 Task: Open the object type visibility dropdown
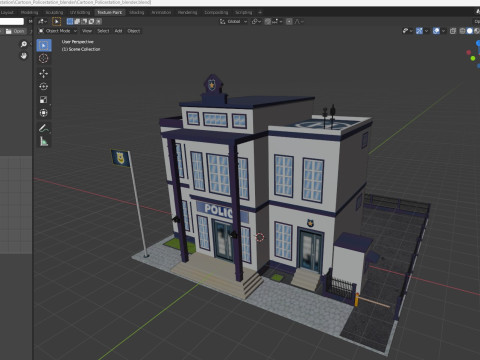click(x=407, y=31)
